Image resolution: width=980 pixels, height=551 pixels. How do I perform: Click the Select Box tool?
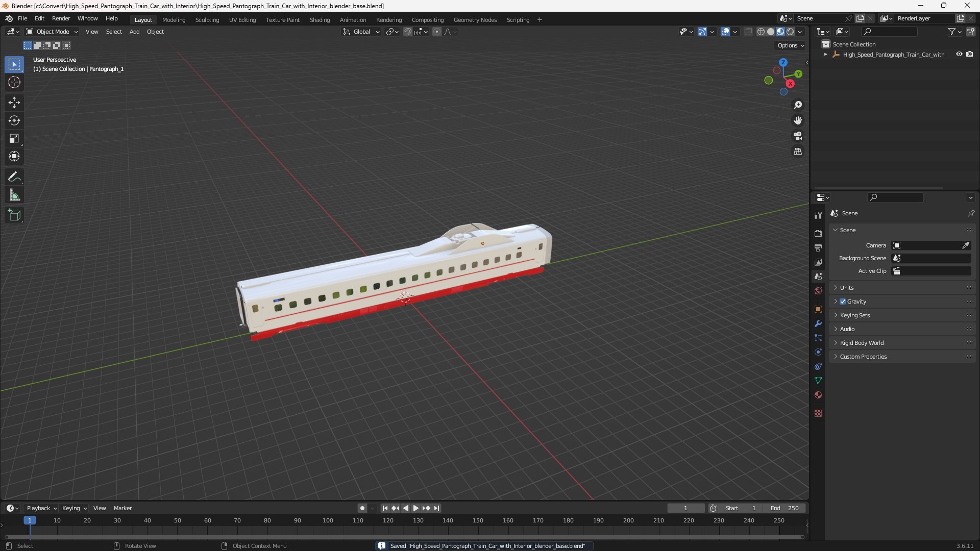click(x=14, y=64)
